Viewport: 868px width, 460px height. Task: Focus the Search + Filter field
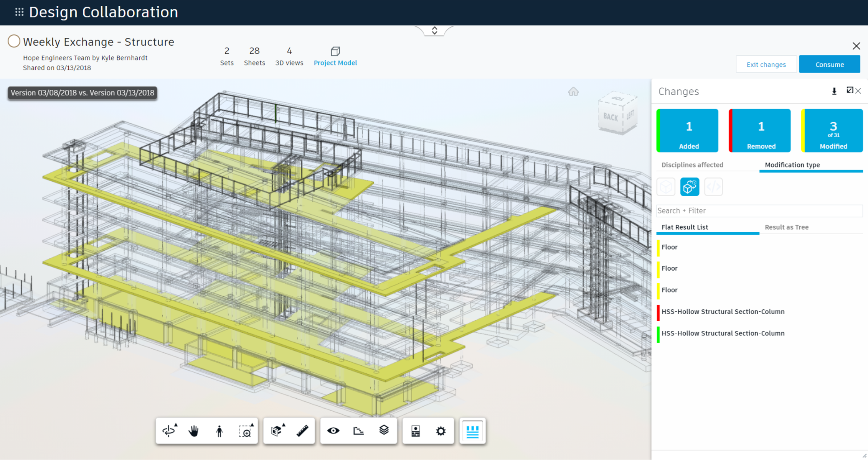point(759,210)
